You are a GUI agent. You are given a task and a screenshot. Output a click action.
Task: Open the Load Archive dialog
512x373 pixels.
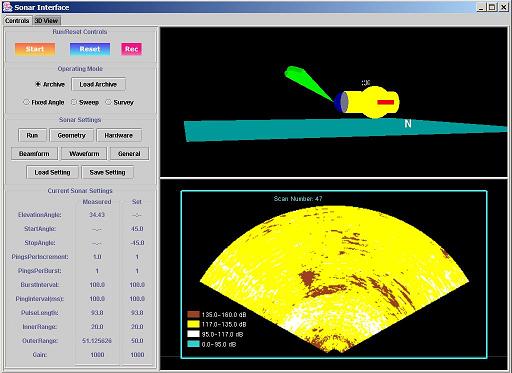point(98,84)
